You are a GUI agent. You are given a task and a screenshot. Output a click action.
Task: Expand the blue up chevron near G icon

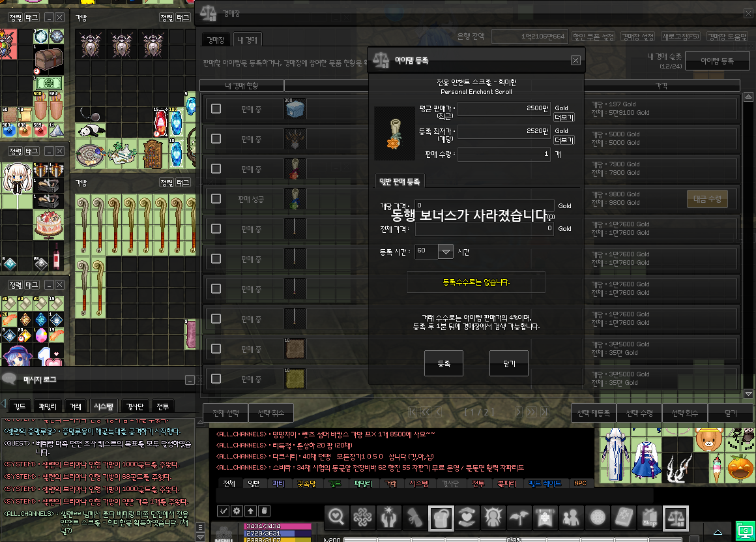coord(718,532)
